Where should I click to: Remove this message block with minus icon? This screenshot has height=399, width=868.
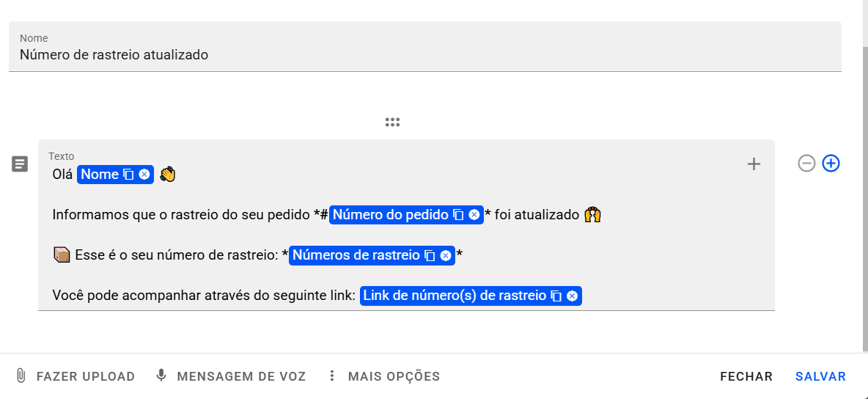tap(806, 164)
